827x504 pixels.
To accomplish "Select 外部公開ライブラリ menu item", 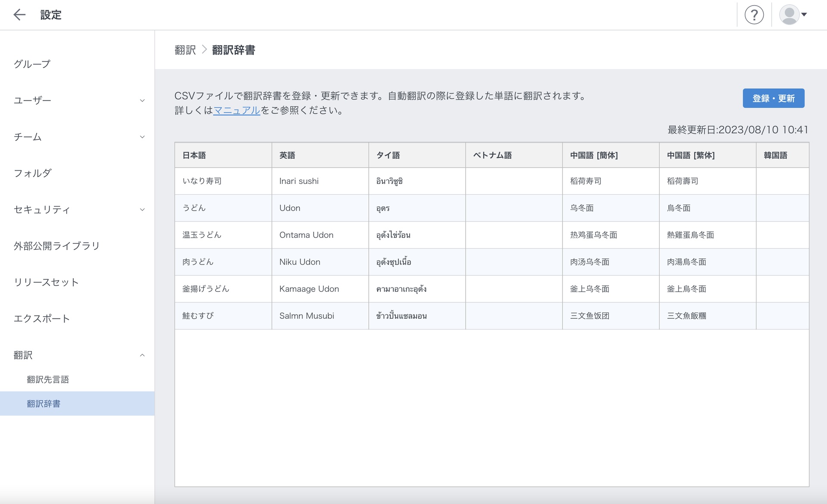I will tap(56, 246).
